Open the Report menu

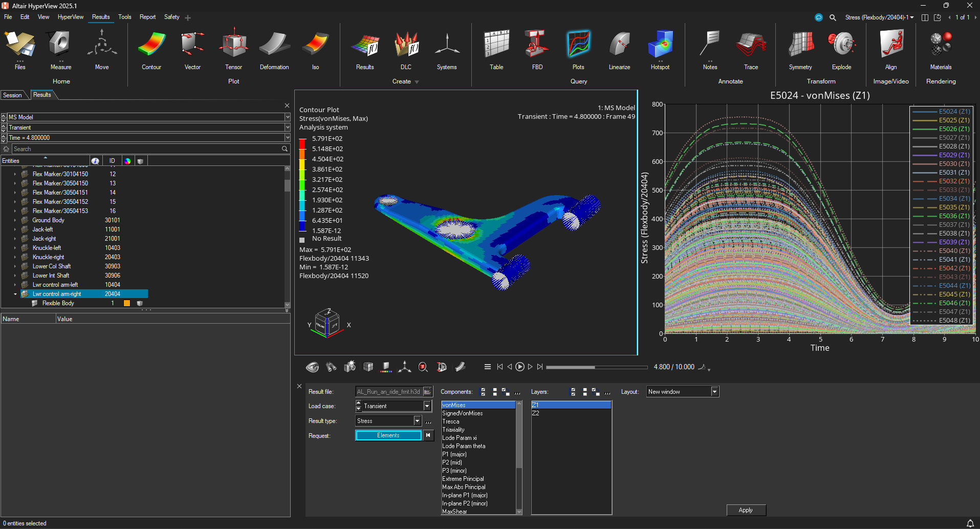click(147, 17)
